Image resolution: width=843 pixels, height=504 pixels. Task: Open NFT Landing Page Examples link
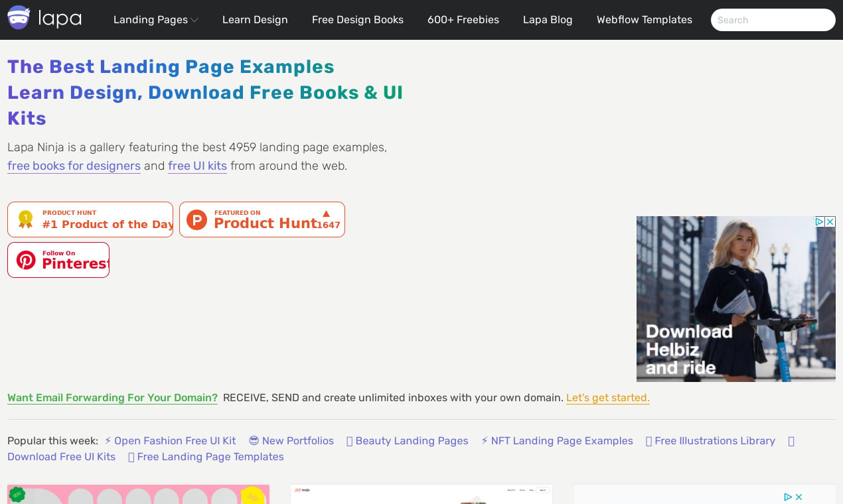coord(557,441)
